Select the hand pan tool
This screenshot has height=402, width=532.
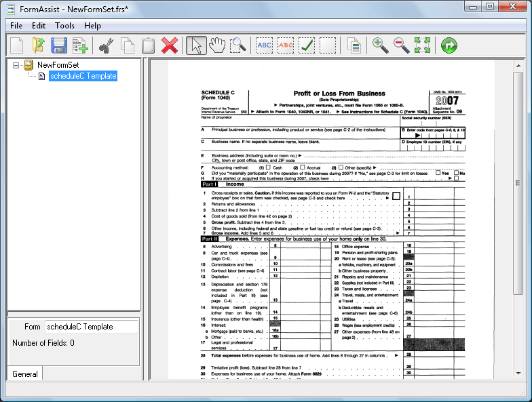(217, 45)
